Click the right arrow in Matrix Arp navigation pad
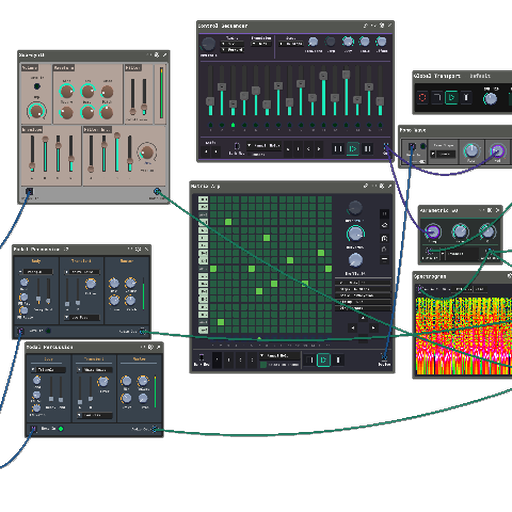512x512 pixels. (373, 328)
